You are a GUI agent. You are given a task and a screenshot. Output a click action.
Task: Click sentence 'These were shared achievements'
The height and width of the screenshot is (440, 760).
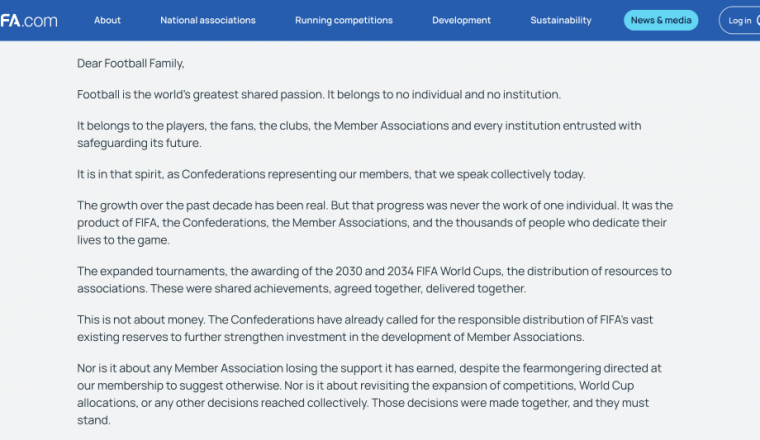pyautogui.click(x=338, y=288)
